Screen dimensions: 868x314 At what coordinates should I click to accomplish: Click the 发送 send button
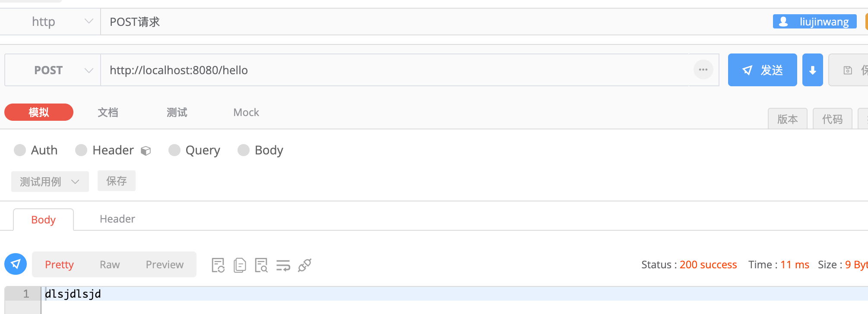[762, 70]
